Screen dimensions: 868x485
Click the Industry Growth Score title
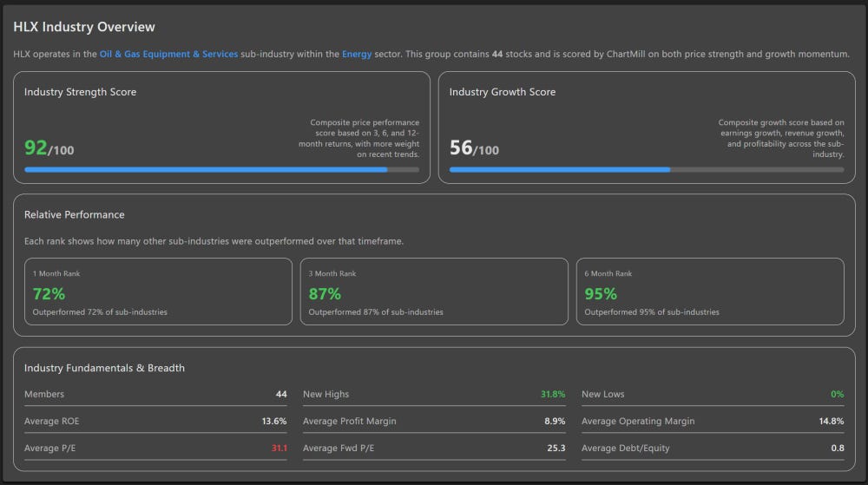pos(502,92)
